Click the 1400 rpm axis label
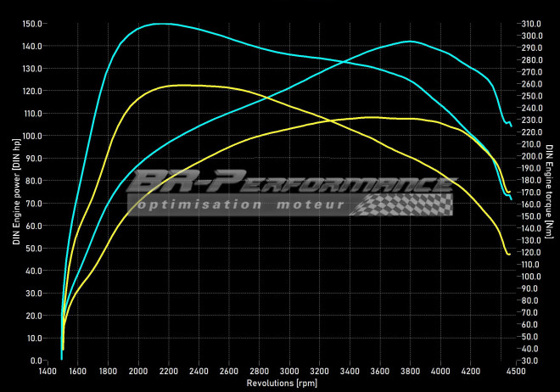The image size is (560, 392). click(48, 372)
